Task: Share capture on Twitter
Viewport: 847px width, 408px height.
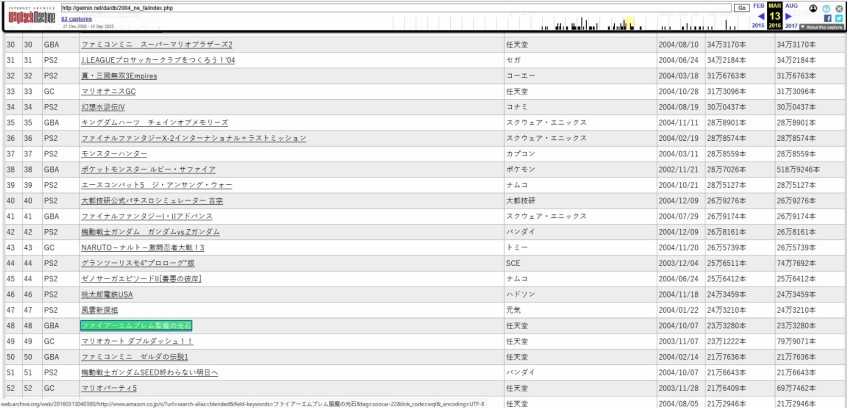Action: tap(839, 17)
